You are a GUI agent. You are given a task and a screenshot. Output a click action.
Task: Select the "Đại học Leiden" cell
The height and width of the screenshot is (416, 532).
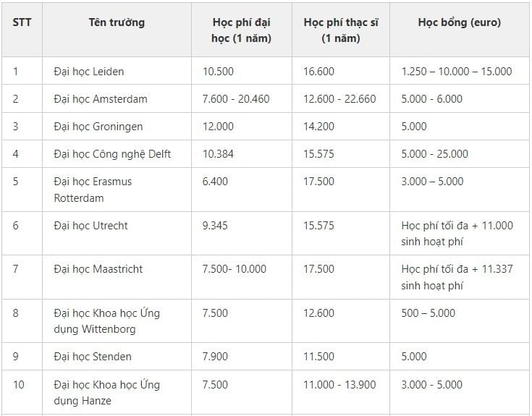(89, 72)
